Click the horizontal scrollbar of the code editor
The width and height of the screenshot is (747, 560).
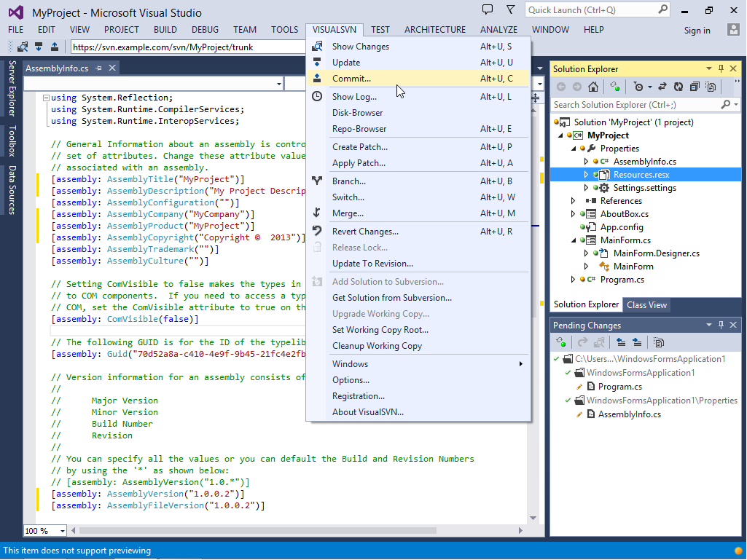click(x=296, y=530)
